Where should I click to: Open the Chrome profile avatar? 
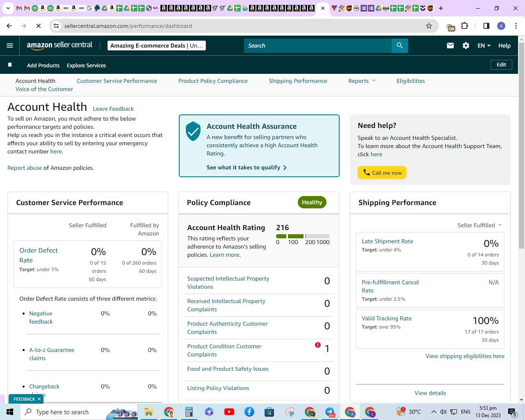[x=501, y=26]
